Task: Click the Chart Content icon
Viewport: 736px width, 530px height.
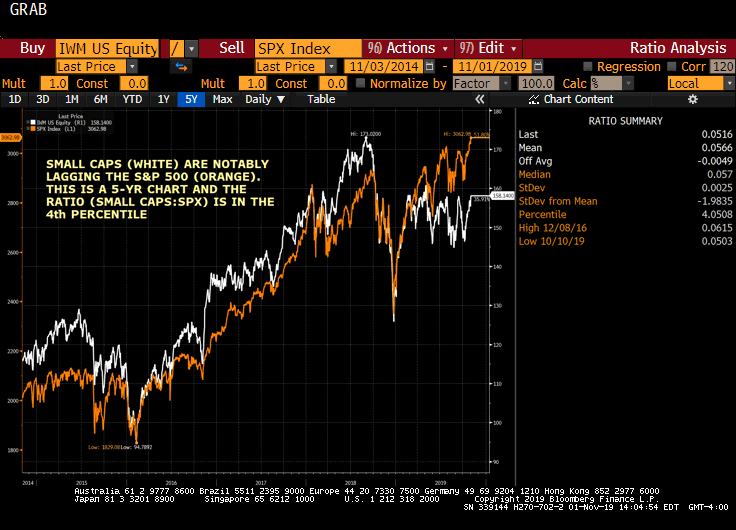Action: coord(534,99)
